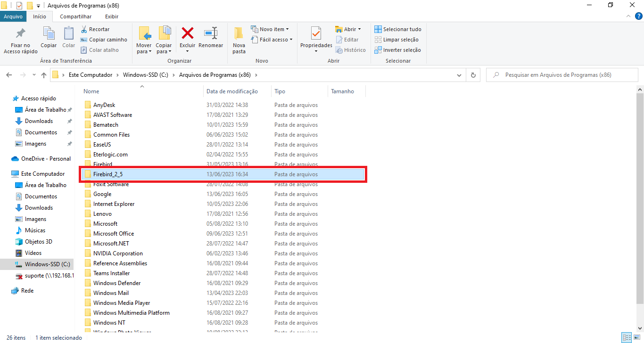Click the Recortar scissors icon

point(84,29)
